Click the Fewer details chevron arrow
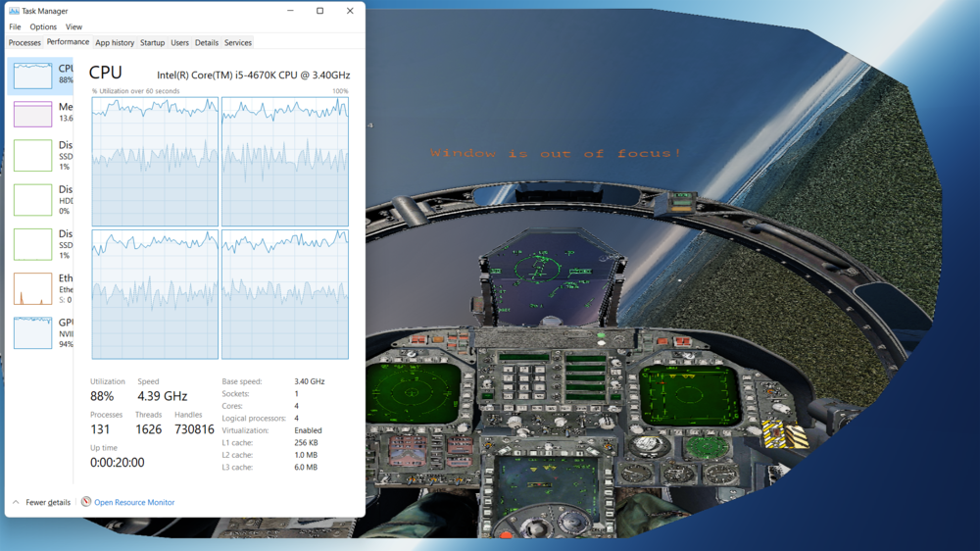Viewport: 980px width, 551px height. (16, 502)
